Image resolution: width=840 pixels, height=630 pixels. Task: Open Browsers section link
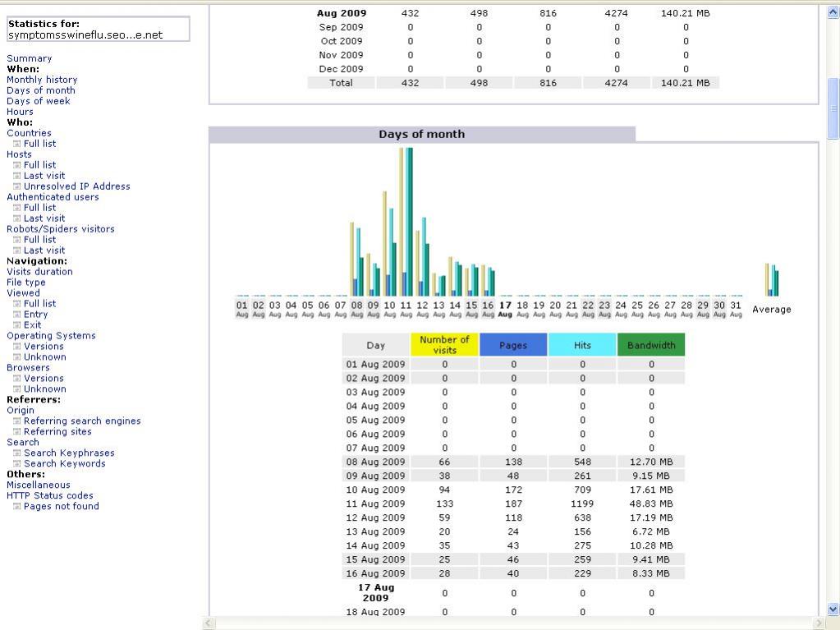(x=28, y=368)
